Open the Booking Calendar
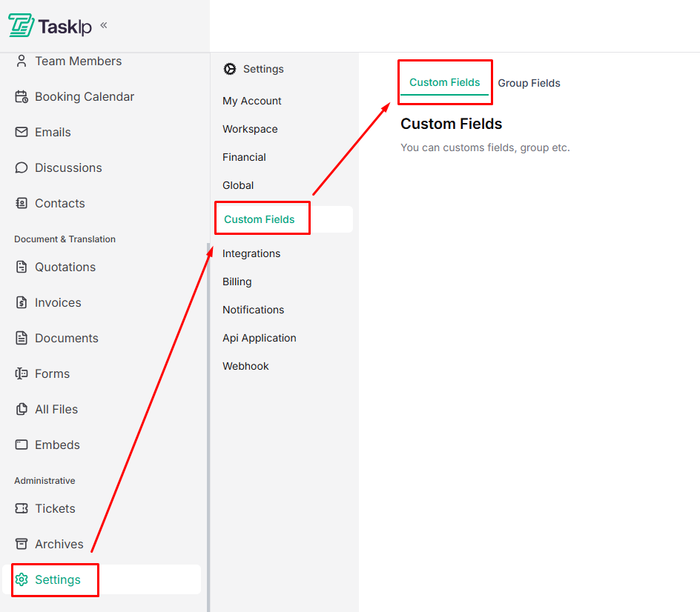Image resolution: width=700 pixels, height=612 pixels. point(84,96)
